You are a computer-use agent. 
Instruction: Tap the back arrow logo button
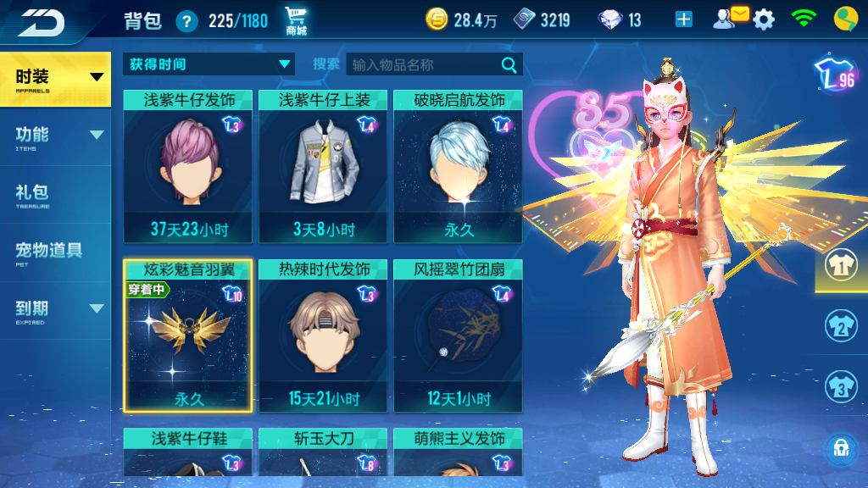[x=42, y=22]
